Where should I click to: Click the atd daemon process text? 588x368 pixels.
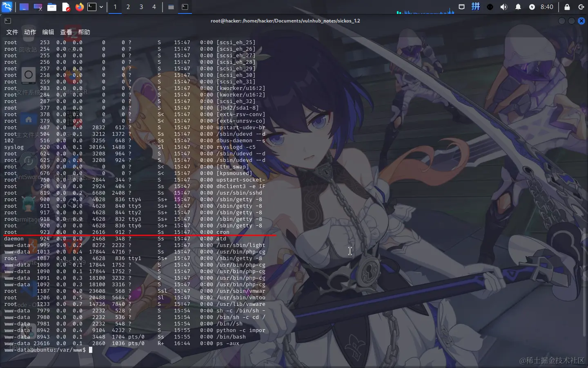pos(221,239)
